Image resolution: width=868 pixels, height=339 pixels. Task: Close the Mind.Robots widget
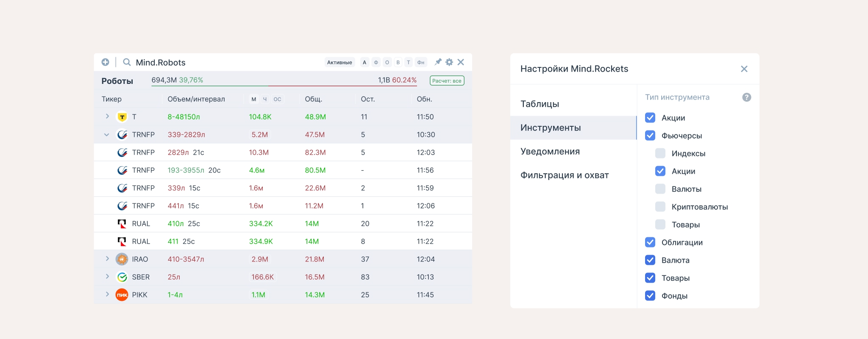click(x=461, y=62)
